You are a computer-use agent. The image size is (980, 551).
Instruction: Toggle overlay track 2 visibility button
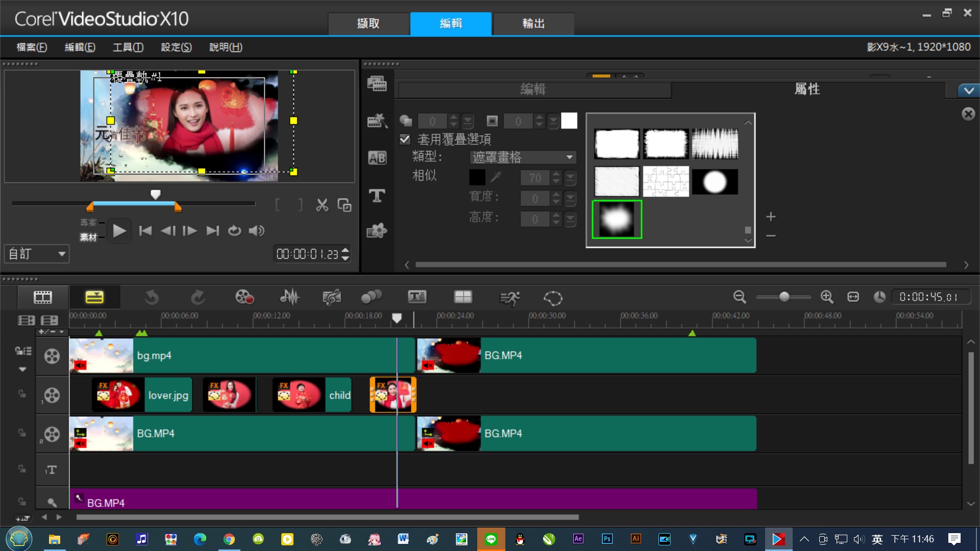click(x=52, y=434)
